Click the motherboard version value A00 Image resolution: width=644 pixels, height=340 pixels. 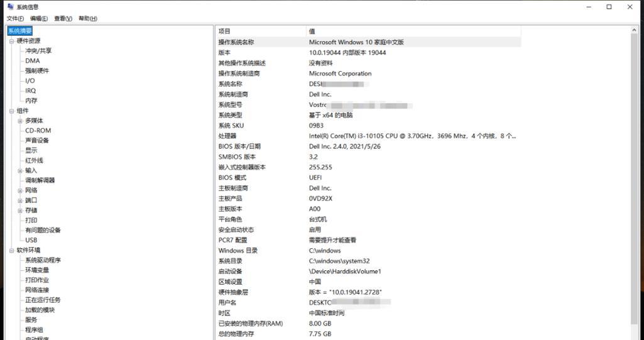tap(315, 209)
